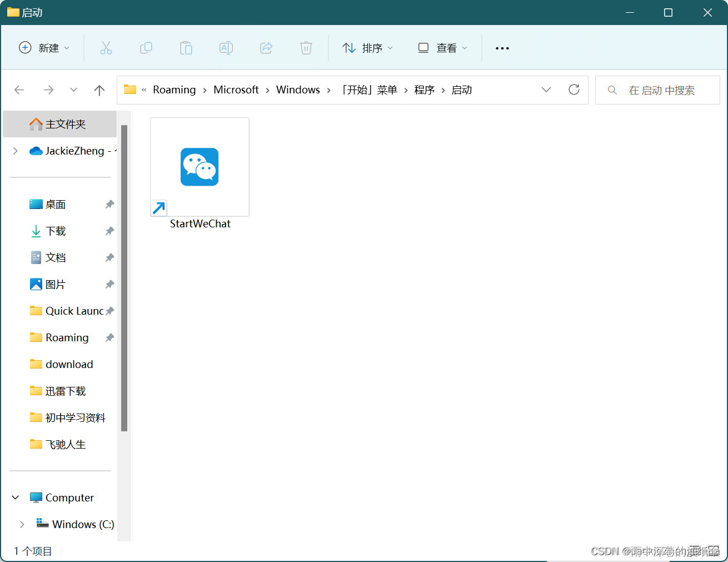Click the 1 个项目 status bar text

33,551
